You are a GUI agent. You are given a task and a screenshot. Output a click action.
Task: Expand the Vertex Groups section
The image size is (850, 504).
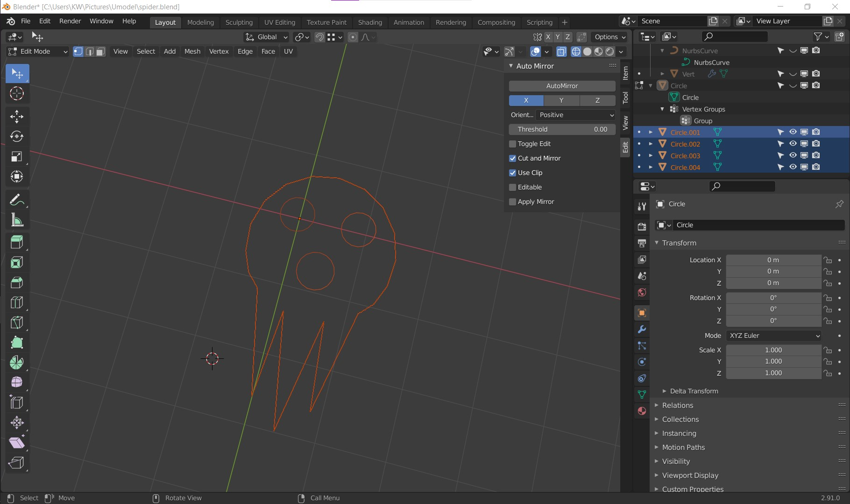pos(662,109)
